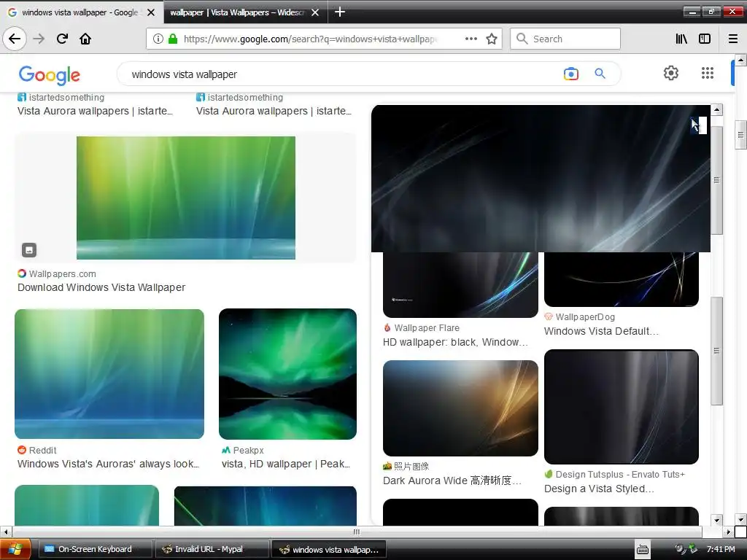Open 'Windows Vista Default...' WallpaperDog result

coord(601,331)
